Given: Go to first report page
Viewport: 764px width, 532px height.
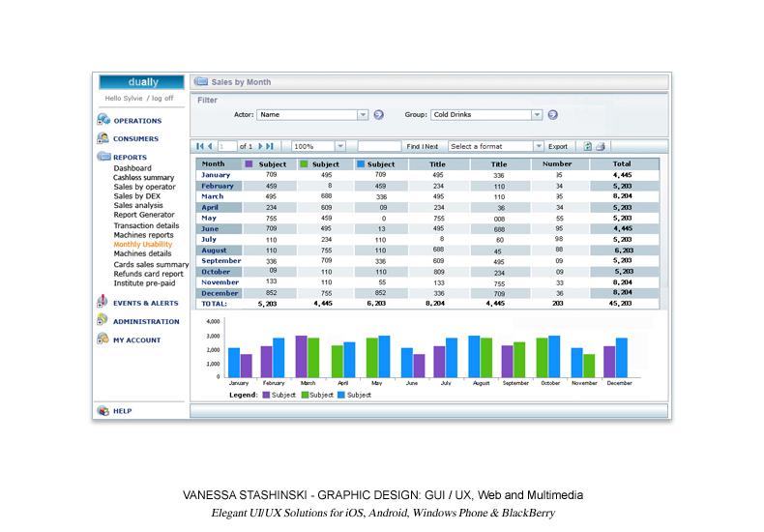Looking at the screenshot, I should click(x=200, y=146).
